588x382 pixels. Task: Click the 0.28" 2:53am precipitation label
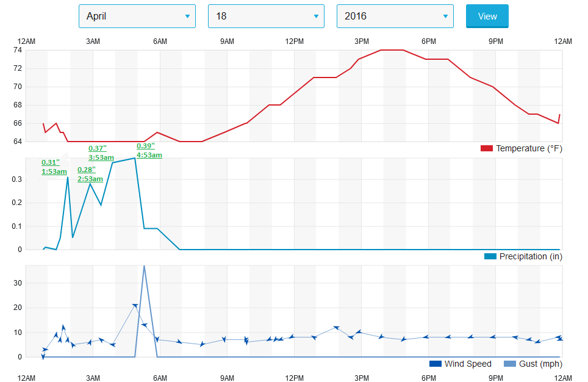[x=90, y=174]
